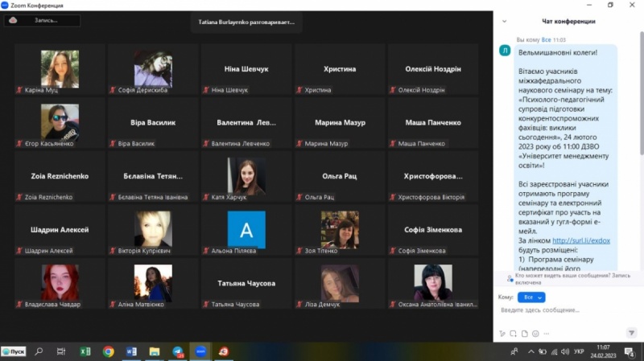
Task: Expand the 'Все' recipient dropdown
Action: click(x=530, y=297)
